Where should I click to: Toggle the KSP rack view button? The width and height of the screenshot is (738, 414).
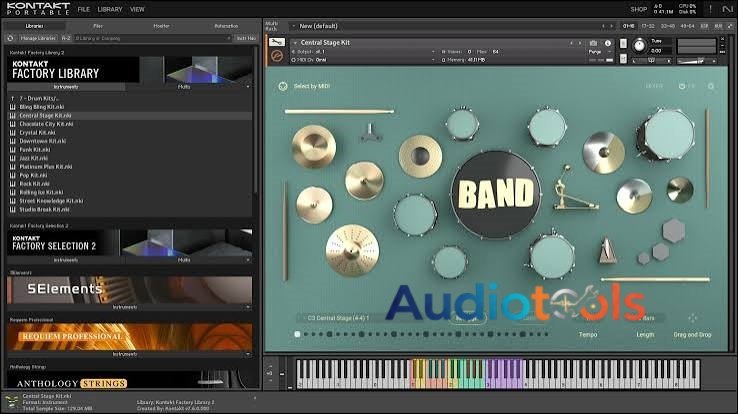pyautogui.click(x=705, y=26)
